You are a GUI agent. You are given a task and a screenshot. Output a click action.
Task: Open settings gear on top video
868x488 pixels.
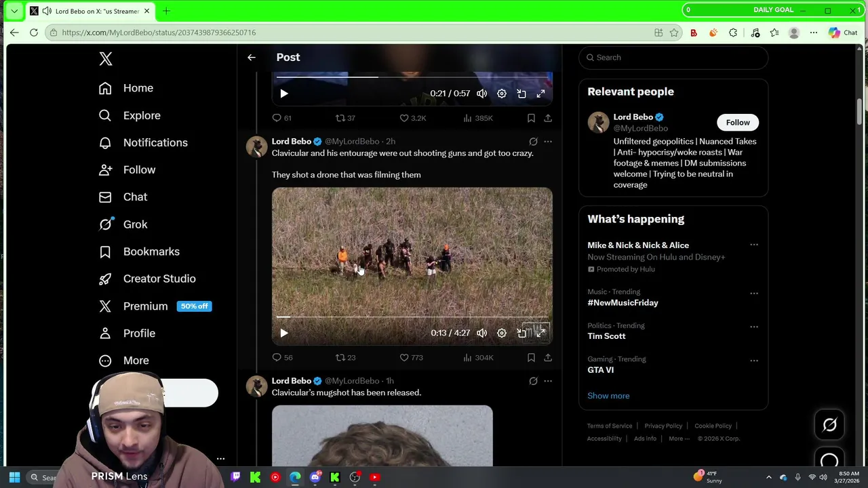(502, 94)
